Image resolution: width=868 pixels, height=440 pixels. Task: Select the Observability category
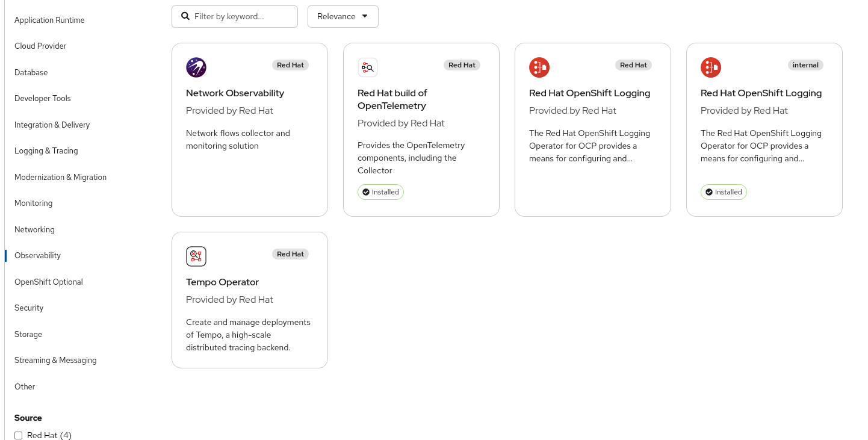click(37, 255)
